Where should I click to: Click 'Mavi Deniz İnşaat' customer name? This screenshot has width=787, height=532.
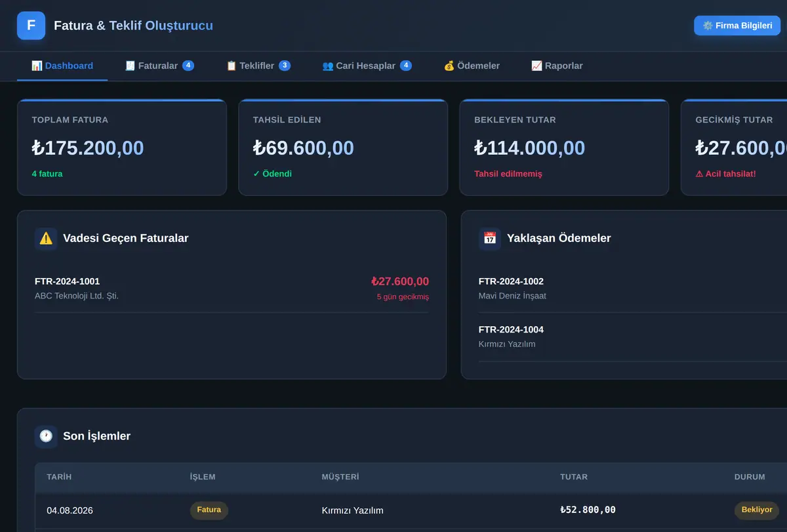tap(512, 296)
